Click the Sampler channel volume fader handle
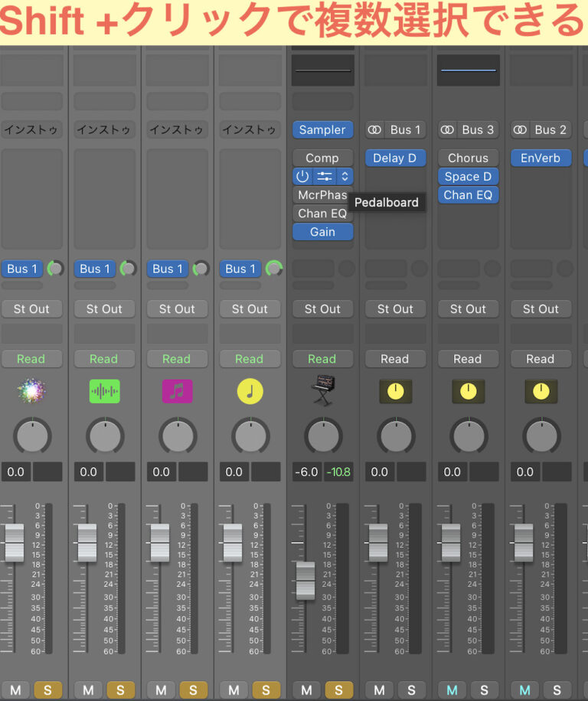The height and width of the screenshot is (701, 588). (x=305, y=580)
